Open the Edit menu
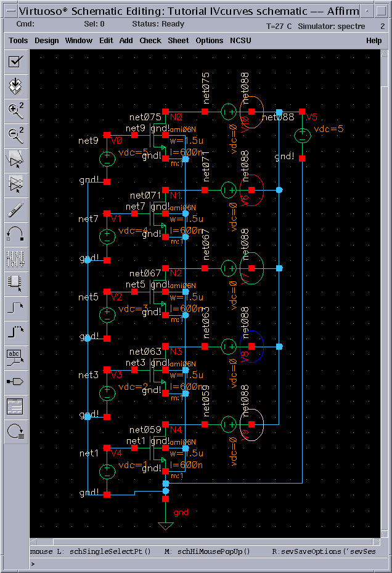This screenshot has height=573, width=392. point(106,41)
